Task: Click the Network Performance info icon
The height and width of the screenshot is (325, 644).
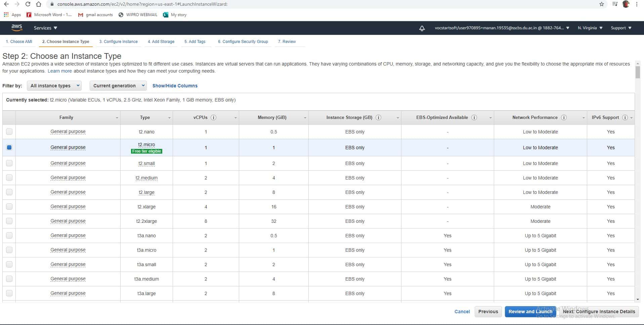Action: point(564,117)
